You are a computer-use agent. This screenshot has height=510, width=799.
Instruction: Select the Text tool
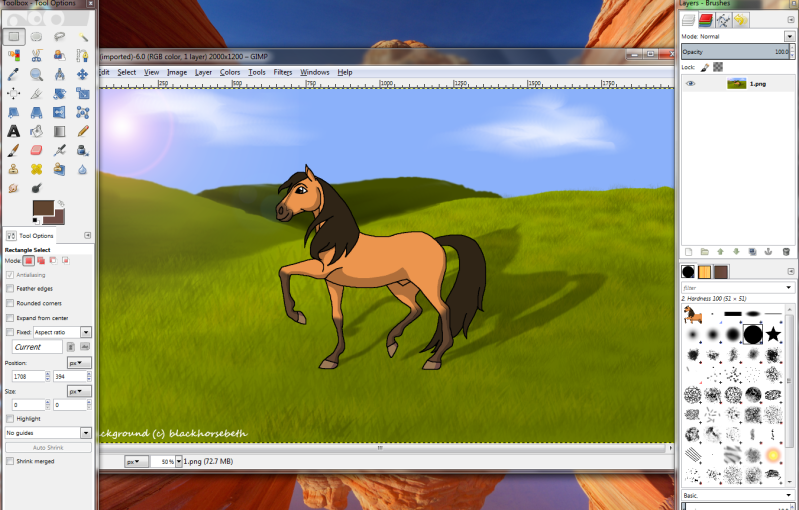click(14, 131)
